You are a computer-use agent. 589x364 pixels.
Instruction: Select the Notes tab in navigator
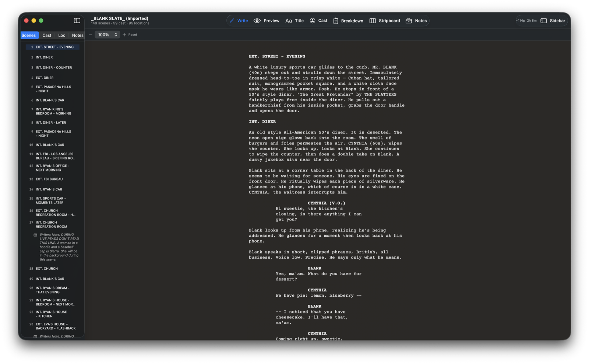click(x=77, y=35)
